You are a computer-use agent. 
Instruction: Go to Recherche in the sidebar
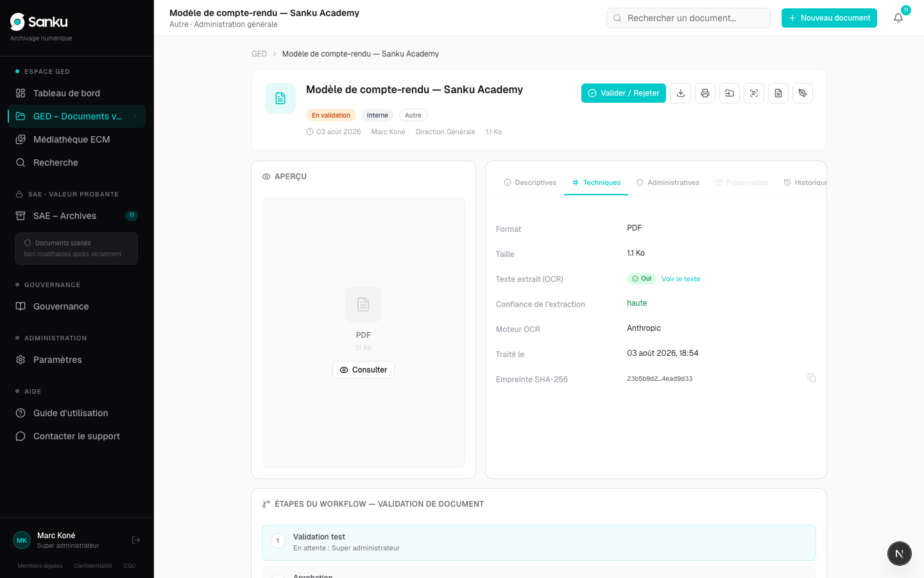pyautogui.click(x=77, y=162)
